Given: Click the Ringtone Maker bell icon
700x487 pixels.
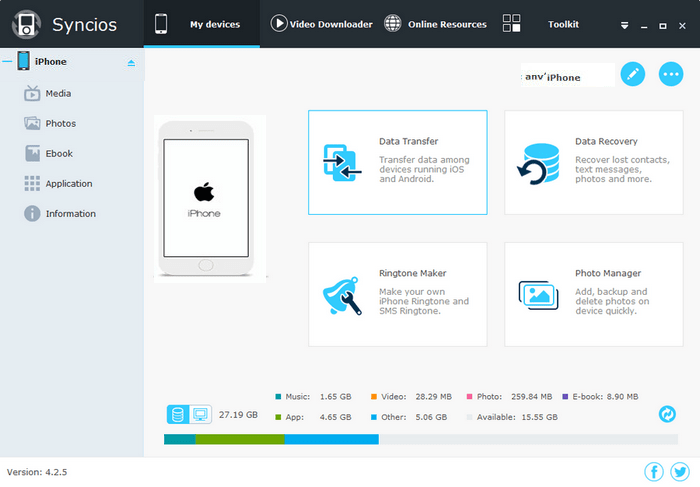Looking at the screenshot, I should 341,294.
